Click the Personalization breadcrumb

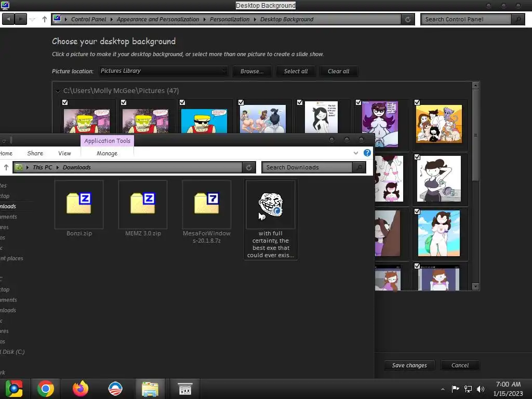[x=230, y=19]
